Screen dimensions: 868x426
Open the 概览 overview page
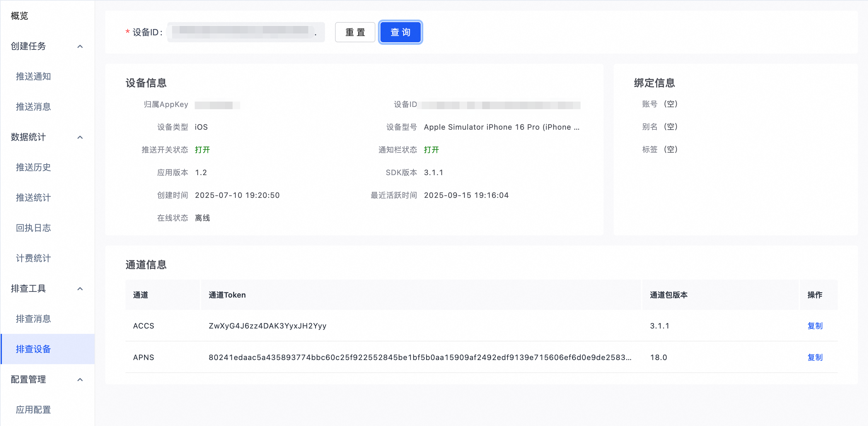(19, 16)
